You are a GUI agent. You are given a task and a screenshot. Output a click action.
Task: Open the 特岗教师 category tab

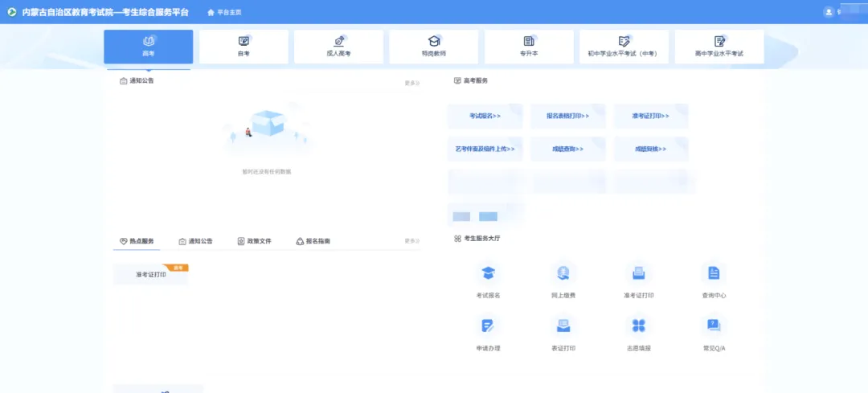pyautogui.click(x=434, y=47)
